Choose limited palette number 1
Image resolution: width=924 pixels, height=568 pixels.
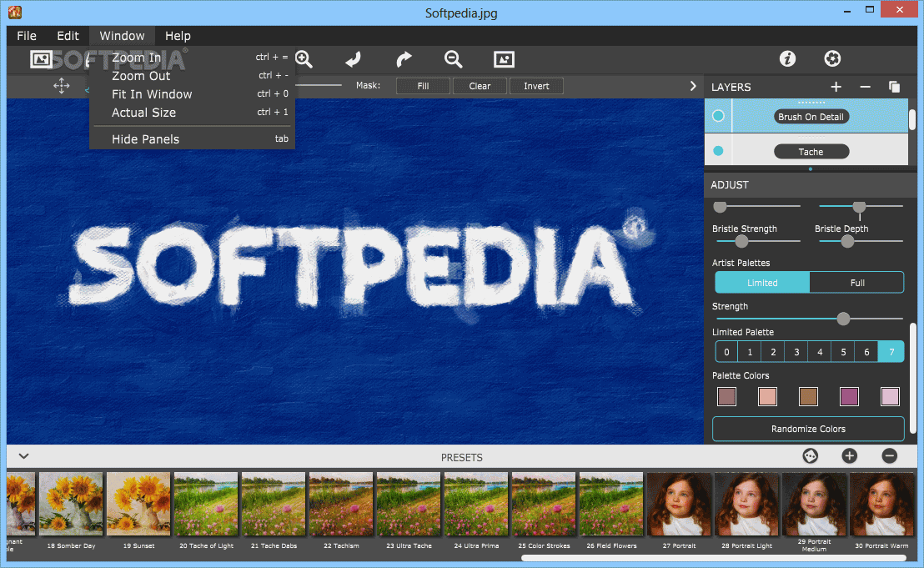tap(750, 352)
